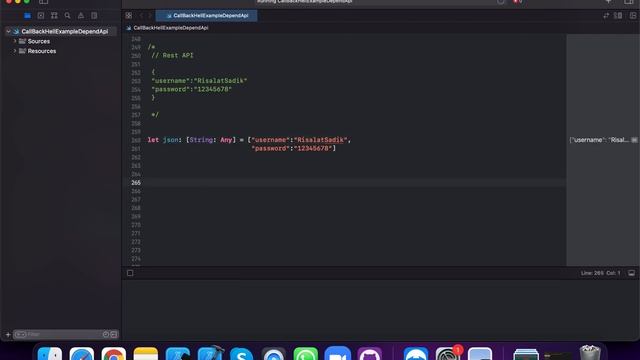This screenshot has width=640, height=360.
Task: Open Google Chrome from the Dock
Action: (113, 354)
